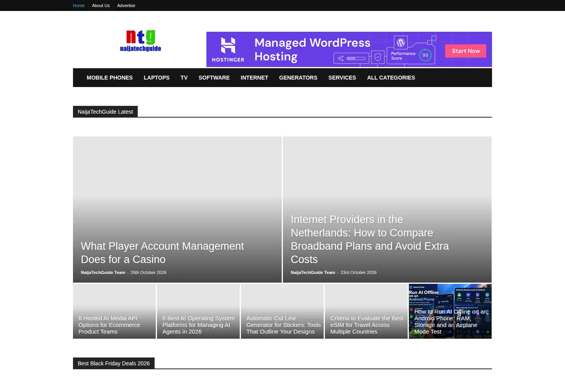Click the shield icon in Hostinger banner
The image size is (565, 392).
point(377,58)
